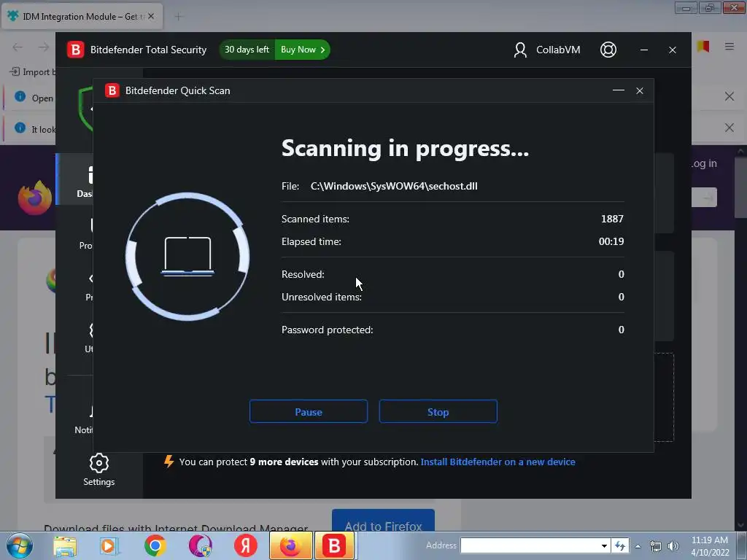Show hidden system tray icons
The width and height of the screenshot is (747, 560).
[638, 546]
